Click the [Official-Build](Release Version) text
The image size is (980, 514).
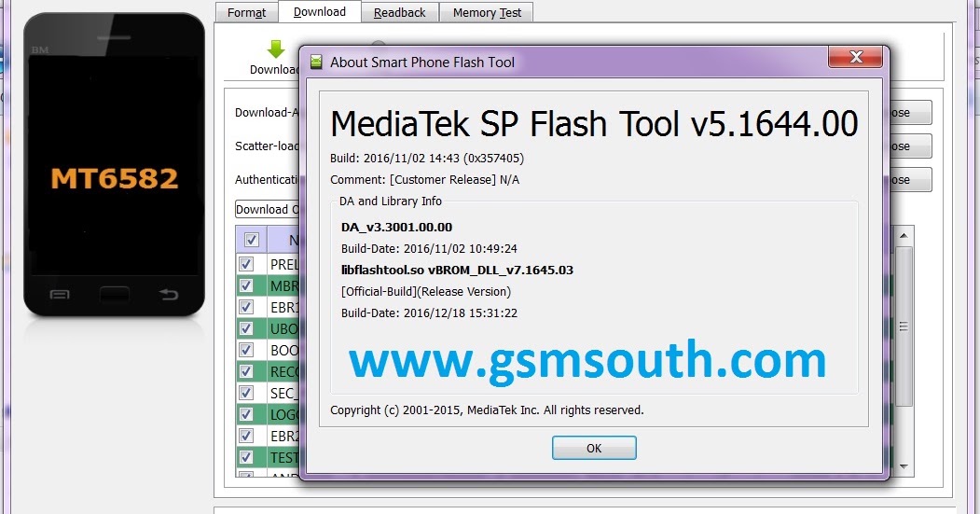[425, 292]
